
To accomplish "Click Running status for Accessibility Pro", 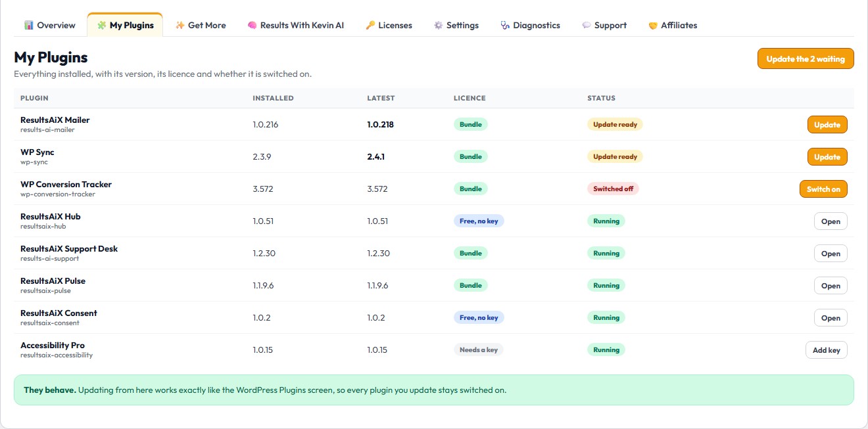I will (606, 350).
